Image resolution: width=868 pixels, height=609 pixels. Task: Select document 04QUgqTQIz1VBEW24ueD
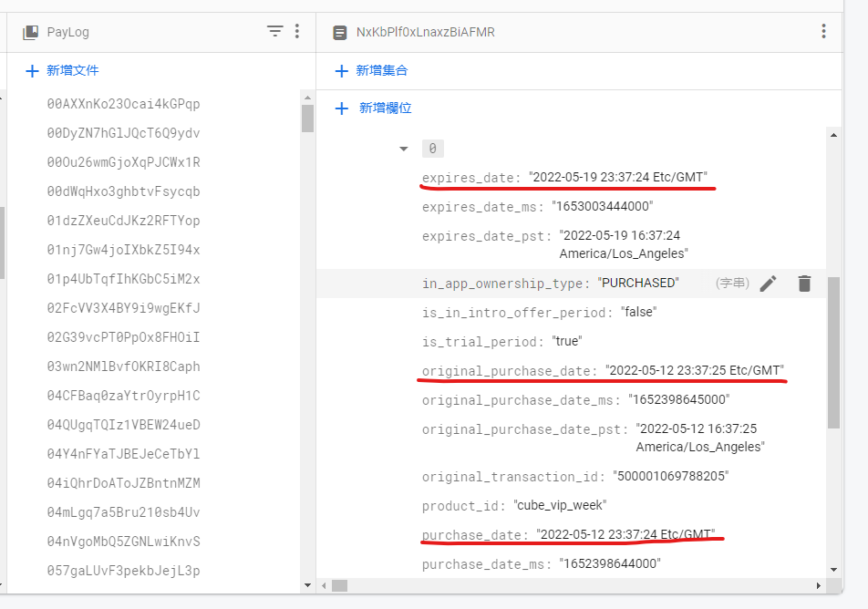point(123,425)
